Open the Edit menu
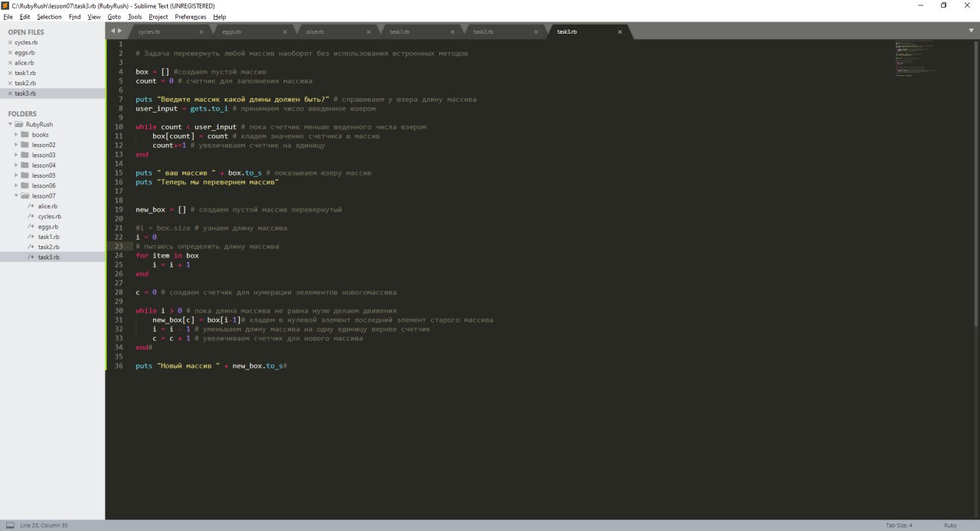The height and width of the screenshot is (531, 980). 25,16
